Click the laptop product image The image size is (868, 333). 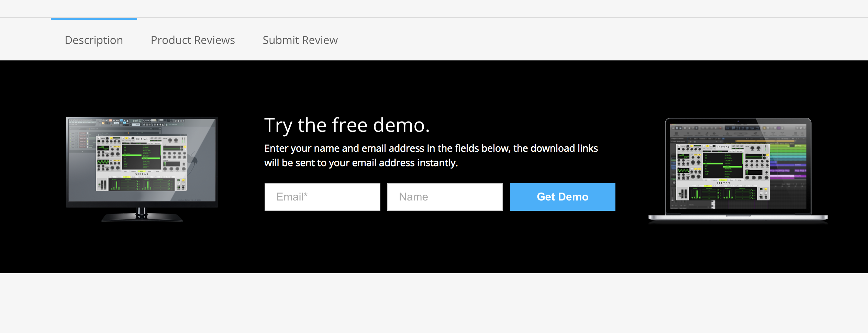tap(738, 168)
